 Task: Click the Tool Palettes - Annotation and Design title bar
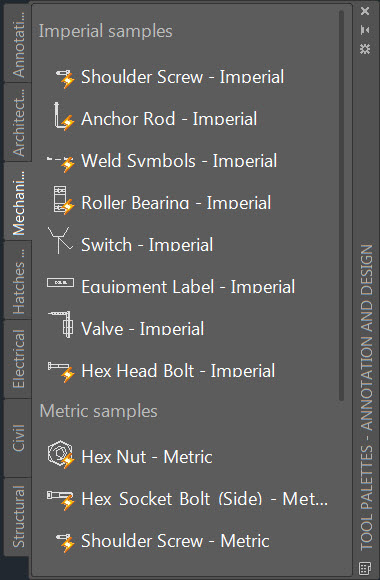point(366,397)
